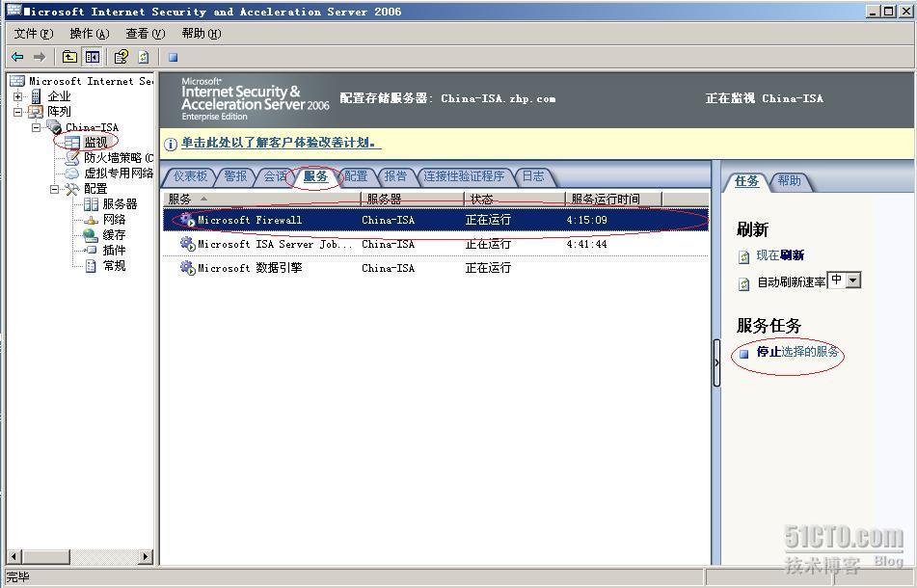Click the customer experience improvement link
Screen dimensions: 917x588
(281, 144)
